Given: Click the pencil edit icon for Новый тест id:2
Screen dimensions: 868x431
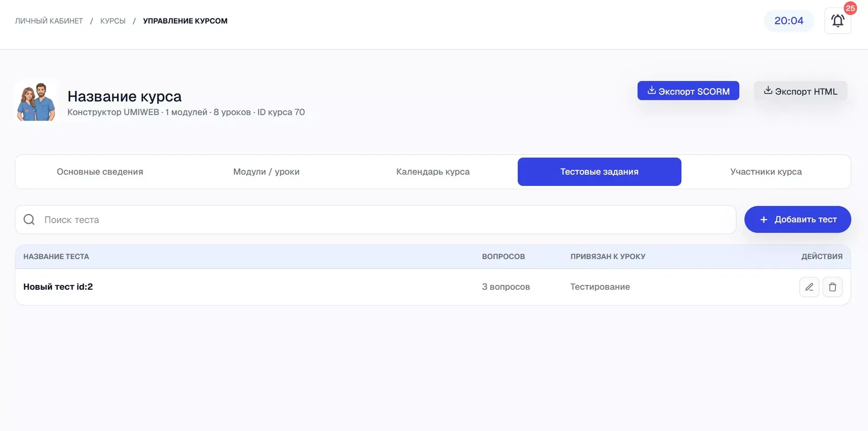Looking at the screenshot, I should pyautogui.click(x=809, y=287).
